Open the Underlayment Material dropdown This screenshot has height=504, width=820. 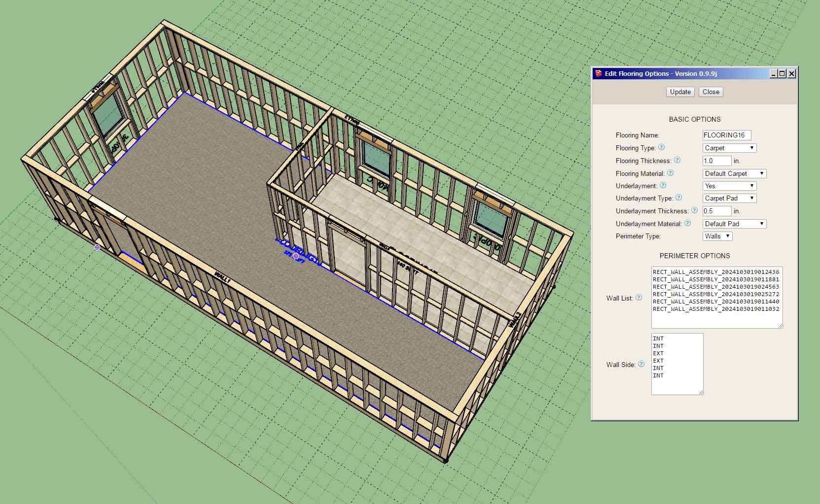coord(735,224)
